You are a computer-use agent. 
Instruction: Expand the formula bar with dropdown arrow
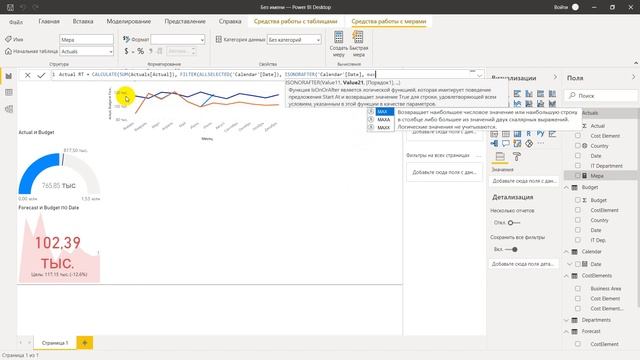(479, 76)
